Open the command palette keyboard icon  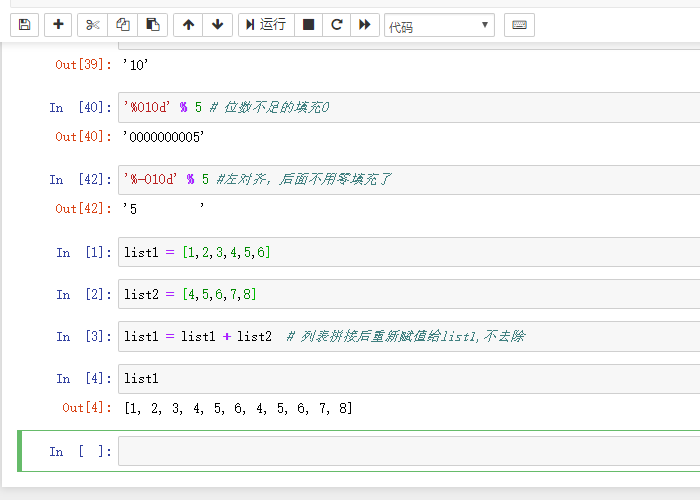coord(519,24)
